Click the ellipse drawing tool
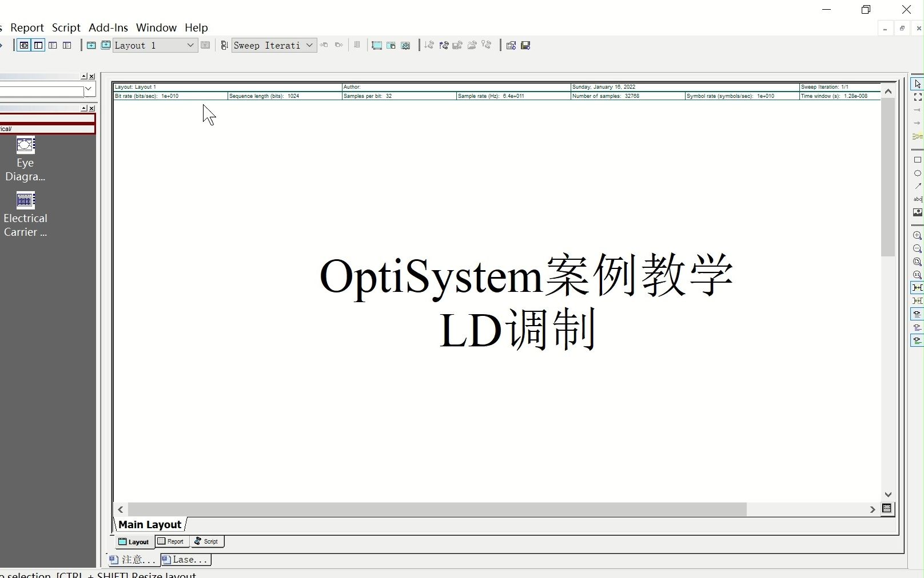924x578 pixels. [918, 174]
